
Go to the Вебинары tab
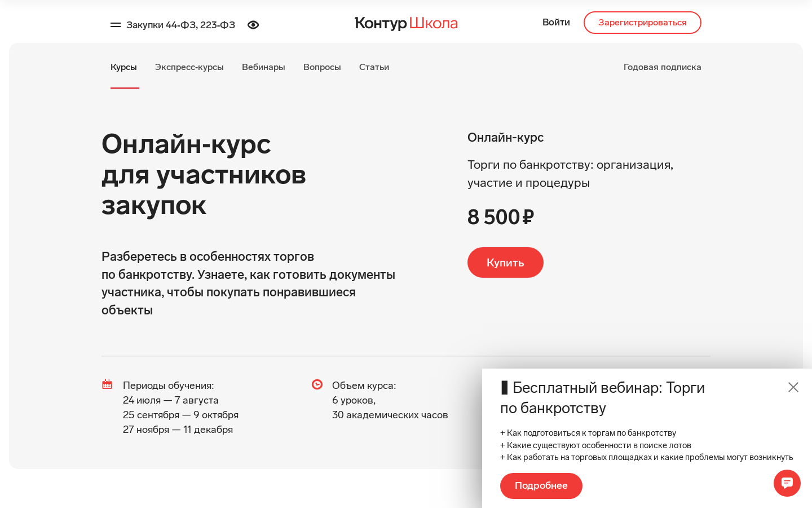263,67
